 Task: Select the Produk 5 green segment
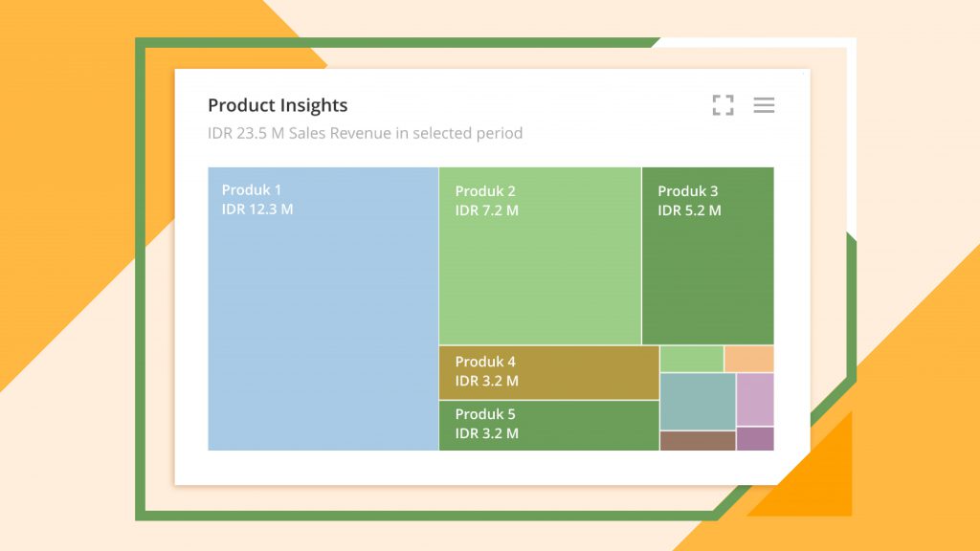tap(547, 426)
